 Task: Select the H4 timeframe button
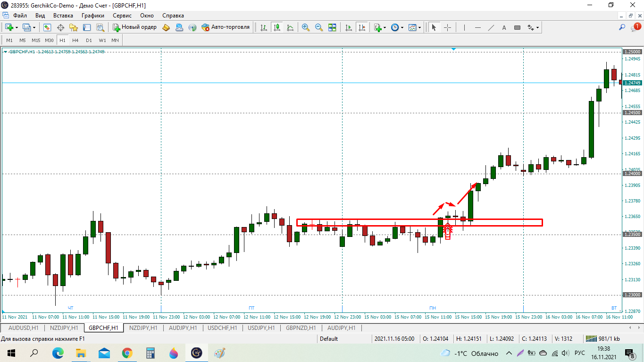click(x=75, y=40)
